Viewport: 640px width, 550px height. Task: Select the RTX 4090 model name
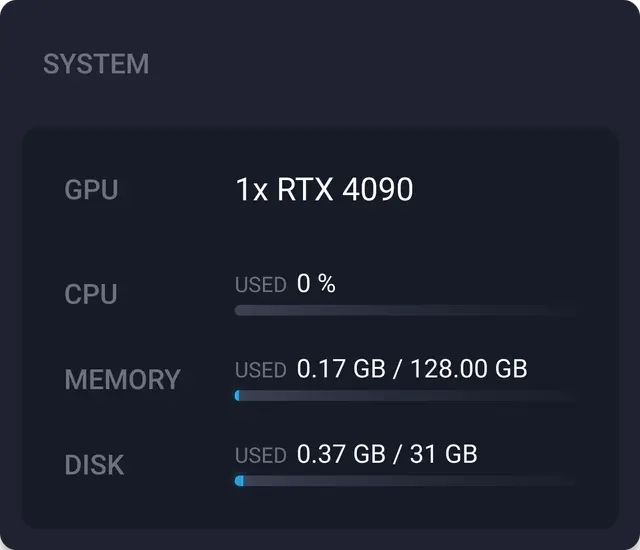345,189
